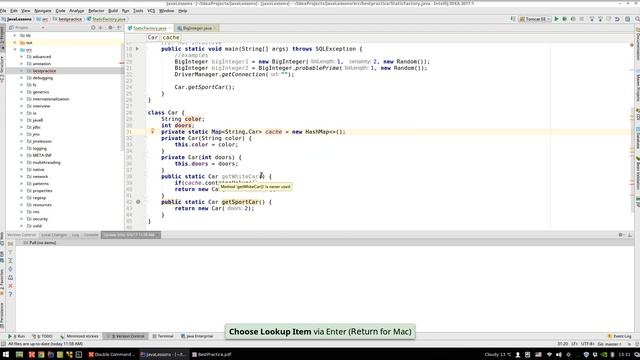The image size is (640, 360).
Task: Select the internationalization folder
Action: [51, 99]
